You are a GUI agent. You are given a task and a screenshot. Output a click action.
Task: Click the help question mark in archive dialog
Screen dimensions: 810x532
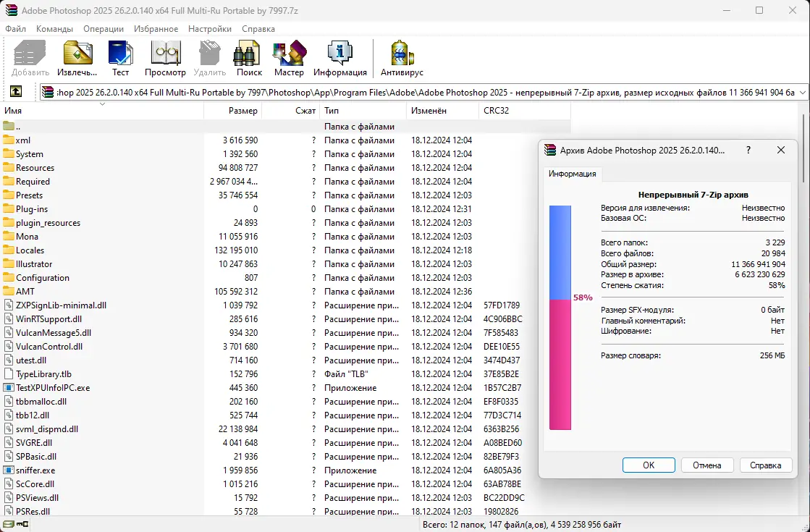[748, 150]
